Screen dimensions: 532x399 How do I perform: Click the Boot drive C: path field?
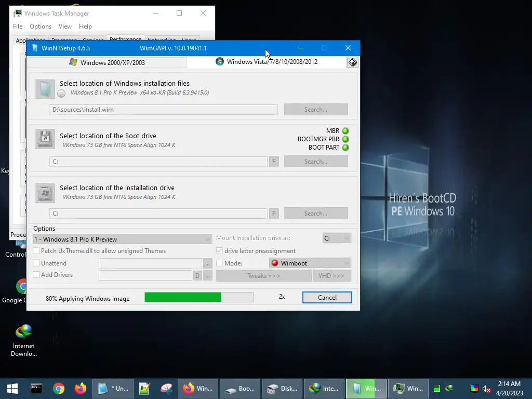[x=158, y=162]
